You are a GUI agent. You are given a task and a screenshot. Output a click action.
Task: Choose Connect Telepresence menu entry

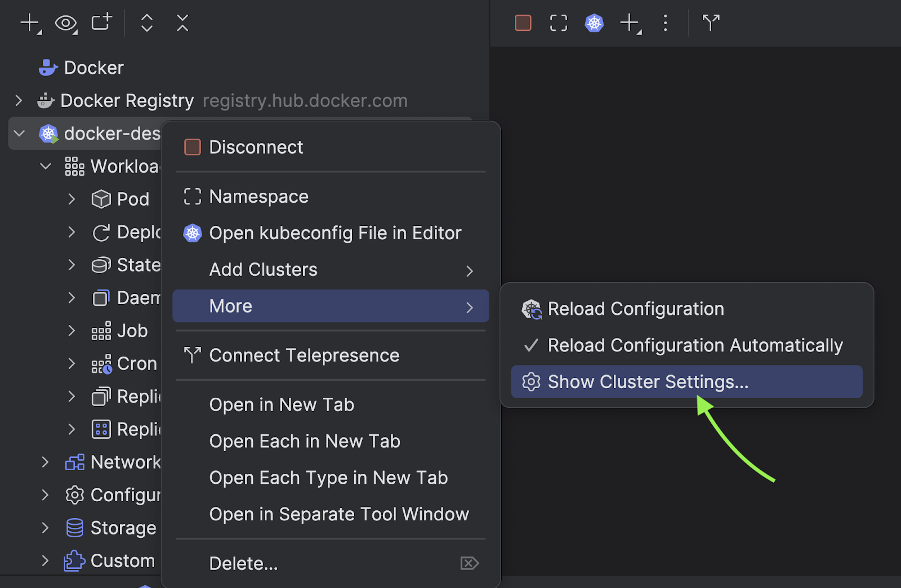click(x=331, y=355)
